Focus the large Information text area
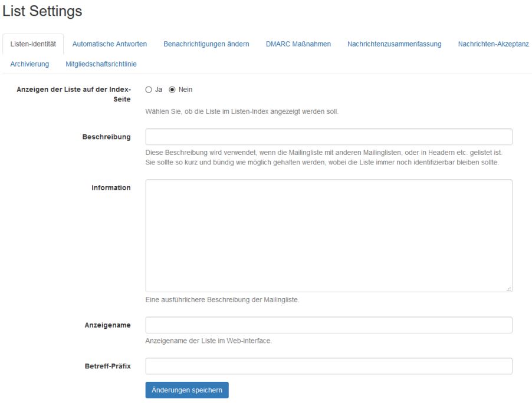 [x=329, y=236]
